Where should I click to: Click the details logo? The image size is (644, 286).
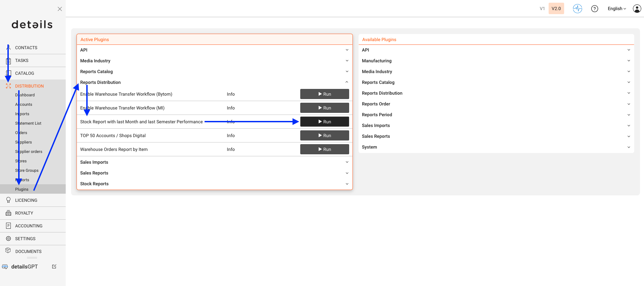(x=32, y=25)
